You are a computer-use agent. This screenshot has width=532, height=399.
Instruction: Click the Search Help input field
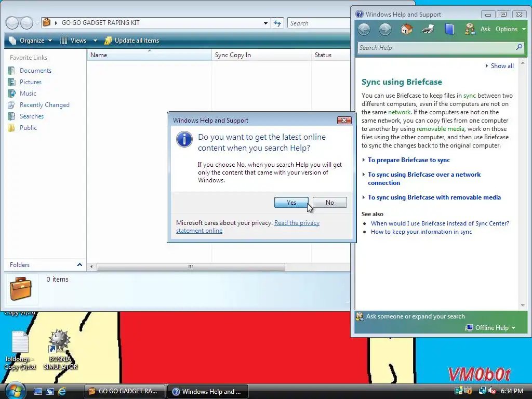pyautogui.click(x=436, y=47)
